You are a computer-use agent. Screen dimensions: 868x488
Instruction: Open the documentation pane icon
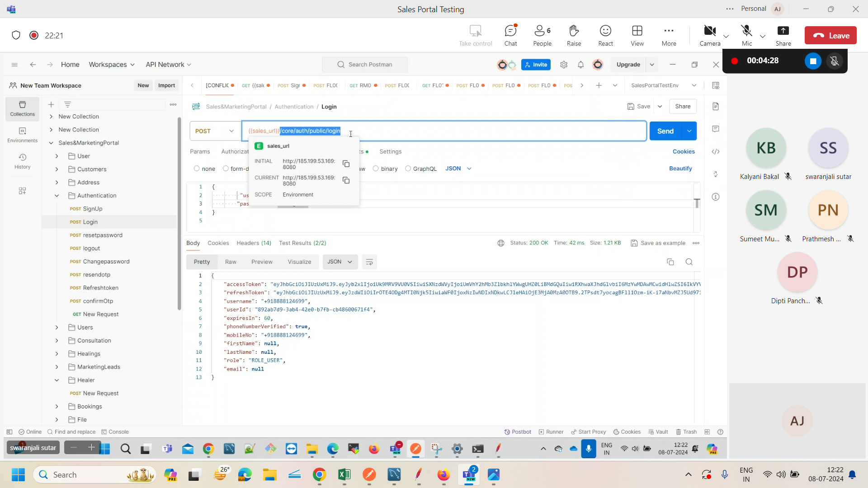[715, 106]
